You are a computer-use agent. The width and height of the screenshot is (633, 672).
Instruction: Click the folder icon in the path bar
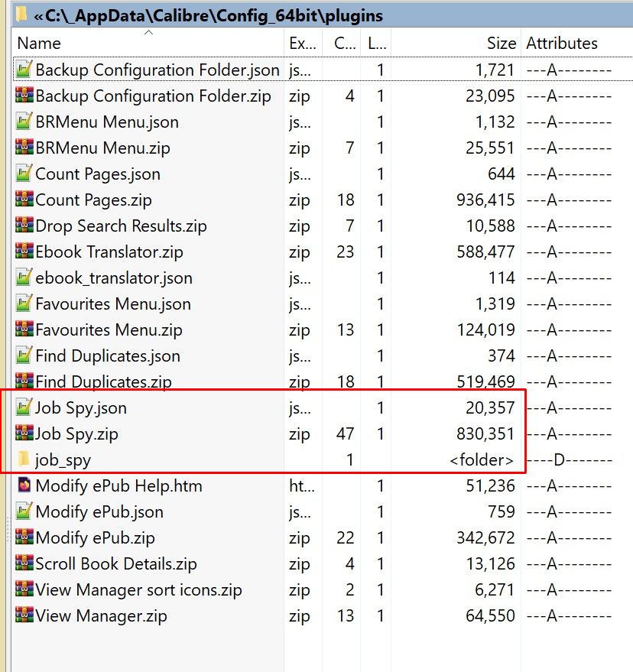tap(21, 15)
